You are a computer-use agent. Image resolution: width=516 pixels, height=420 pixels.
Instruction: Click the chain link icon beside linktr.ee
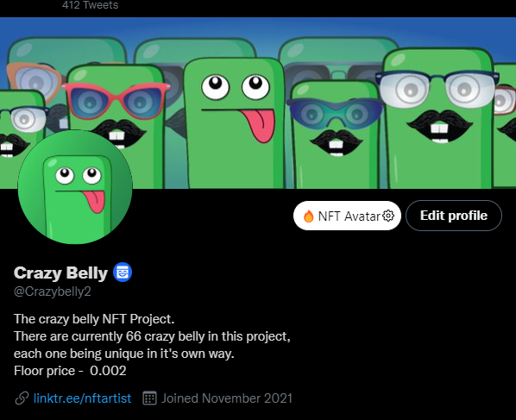[x=22, y=398]
